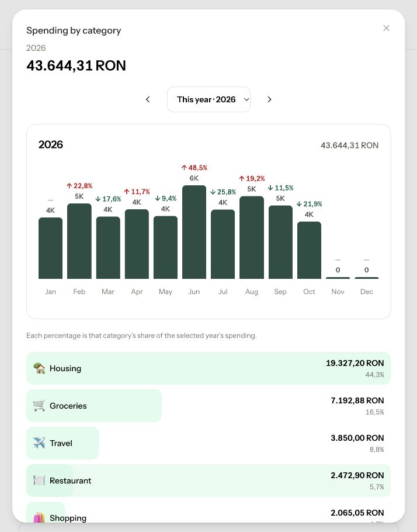Click the 16,5% Groceries share
Image resolution: width=417 pixels, height=532 pixels.
click(x=374, y=412)
